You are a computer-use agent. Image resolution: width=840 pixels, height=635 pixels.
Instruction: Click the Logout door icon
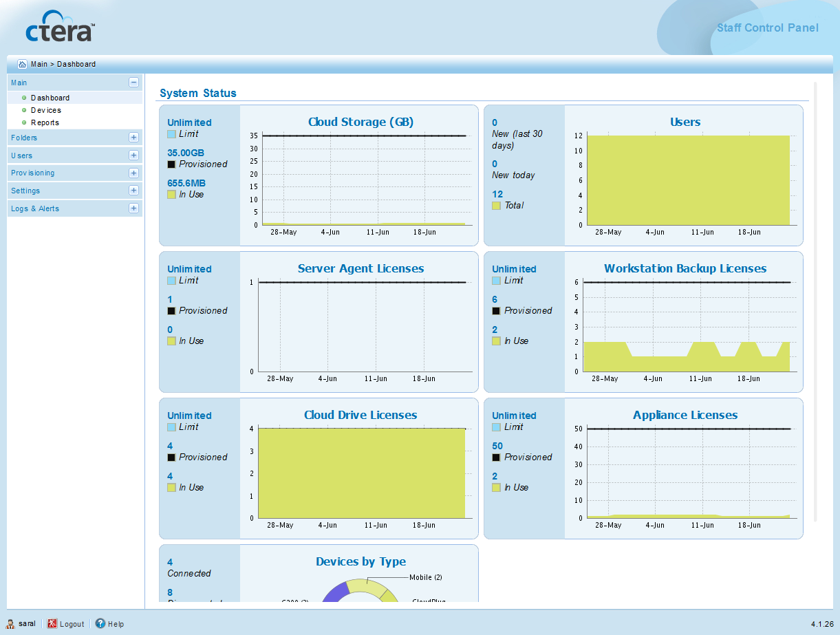point(52,624)
